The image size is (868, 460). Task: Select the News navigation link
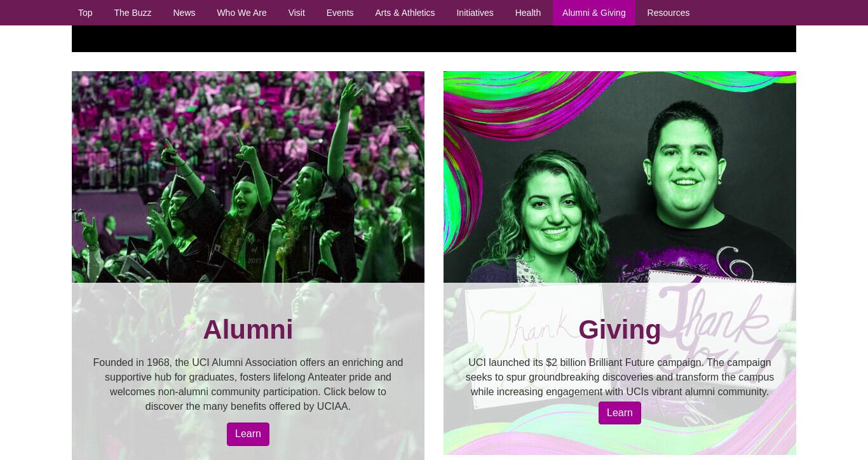184,13
